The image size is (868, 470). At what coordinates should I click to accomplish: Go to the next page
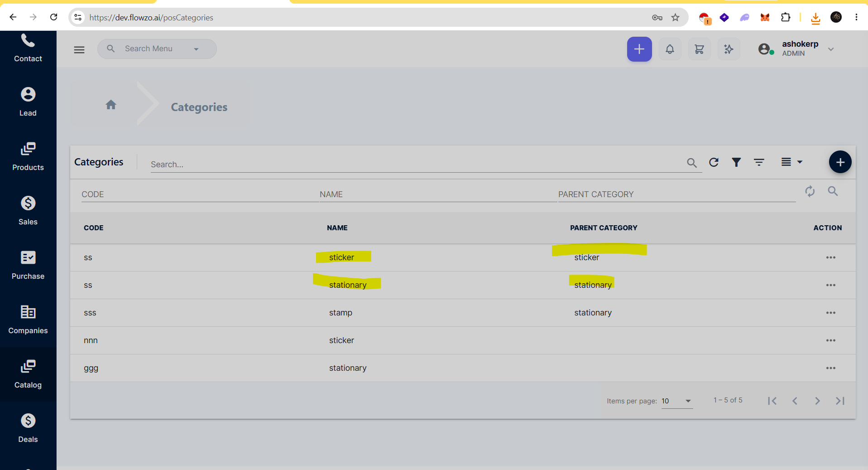(817, 401)
